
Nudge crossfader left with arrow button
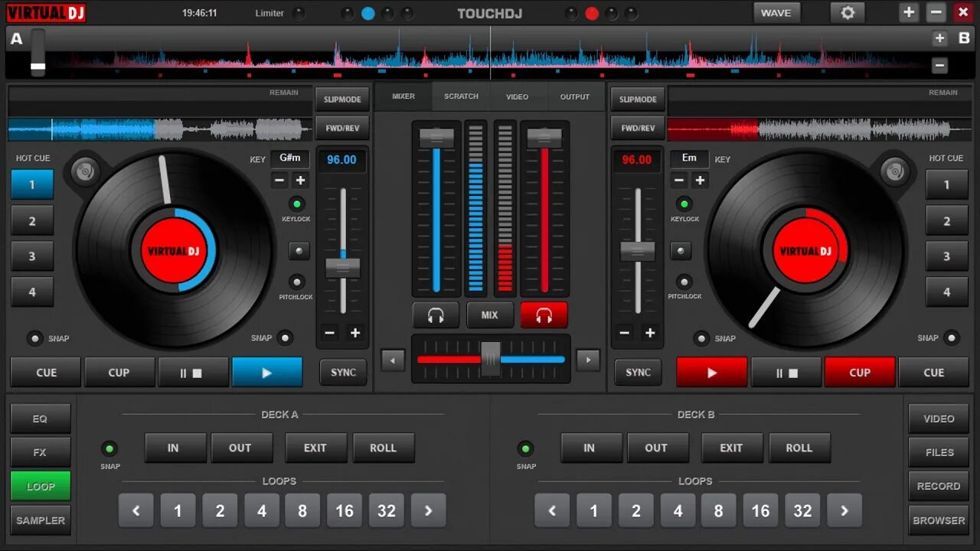[393, 360]
